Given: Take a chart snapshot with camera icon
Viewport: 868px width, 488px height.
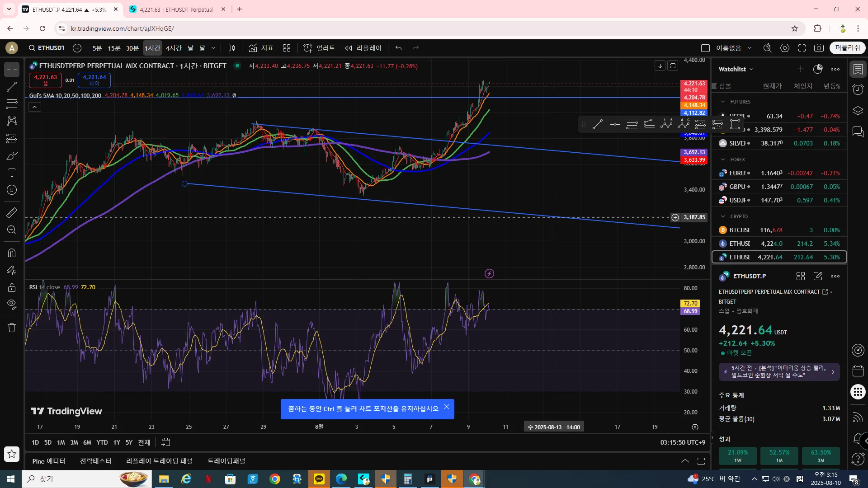Looking at the screenshot, I should (819, 48).
